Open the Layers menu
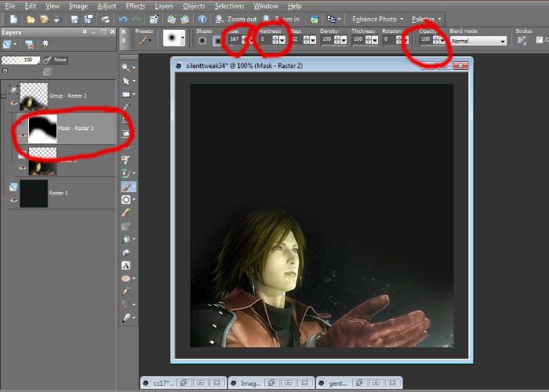 tap(164, 6)
